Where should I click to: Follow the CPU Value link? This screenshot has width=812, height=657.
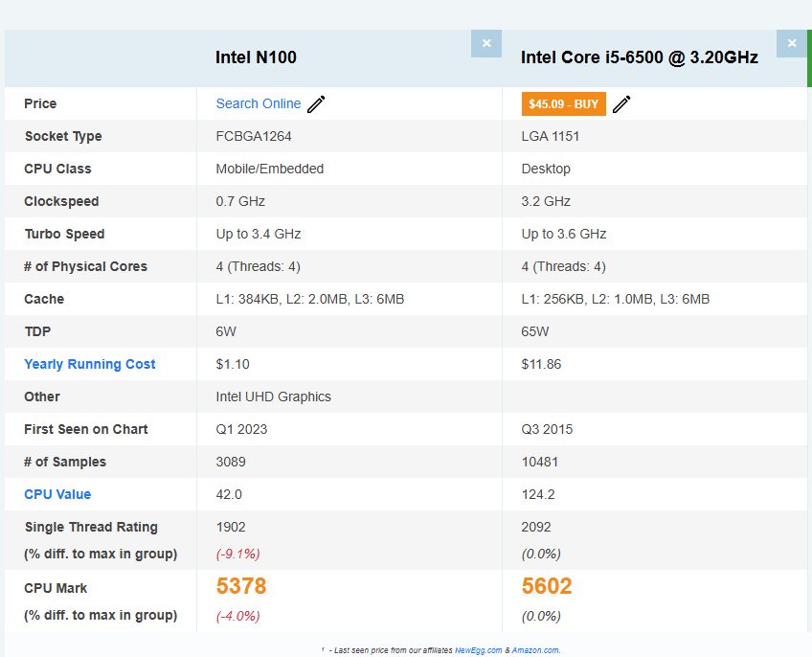57,494
